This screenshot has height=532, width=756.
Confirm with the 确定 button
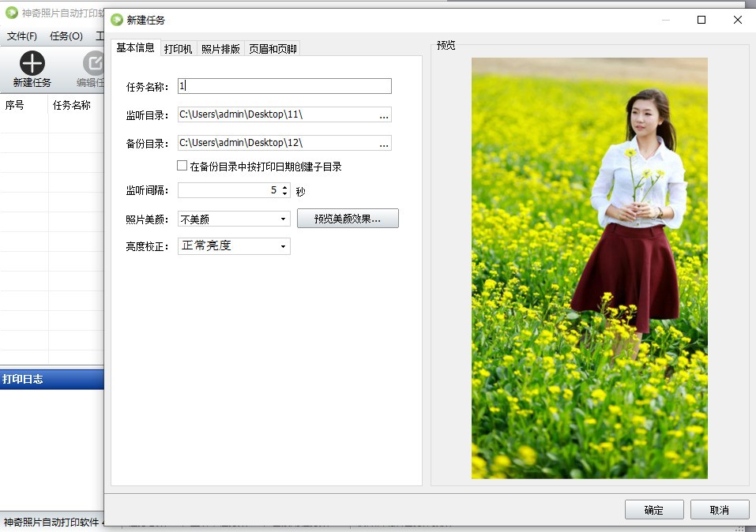click(x=654, y=510)
